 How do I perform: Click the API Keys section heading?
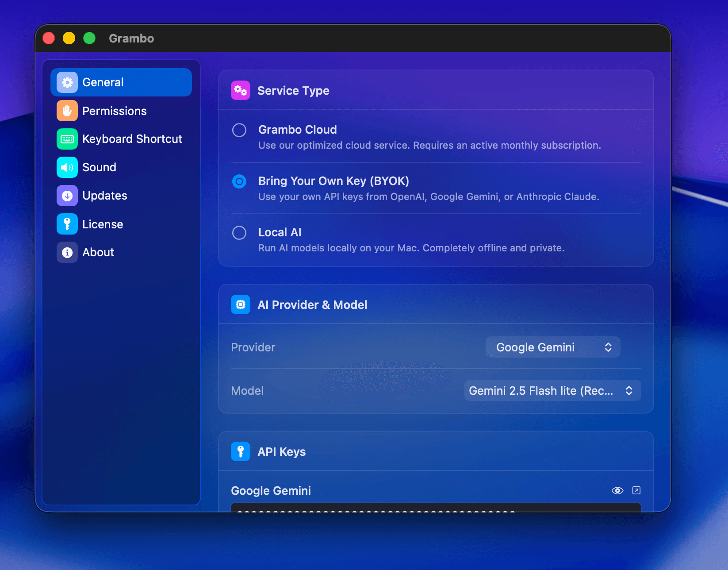282,452
